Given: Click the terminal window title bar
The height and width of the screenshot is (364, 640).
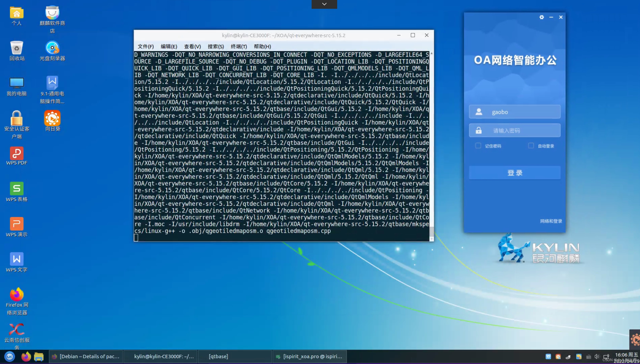Looking at the screenshot, I should (283, 35).
